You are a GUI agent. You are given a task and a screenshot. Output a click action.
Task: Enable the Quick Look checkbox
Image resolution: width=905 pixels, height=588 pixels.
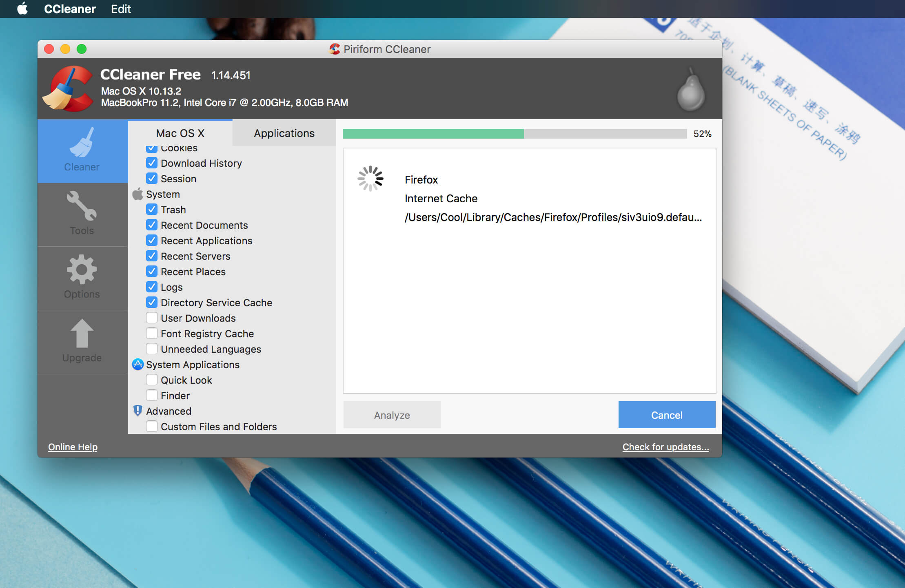152,380
